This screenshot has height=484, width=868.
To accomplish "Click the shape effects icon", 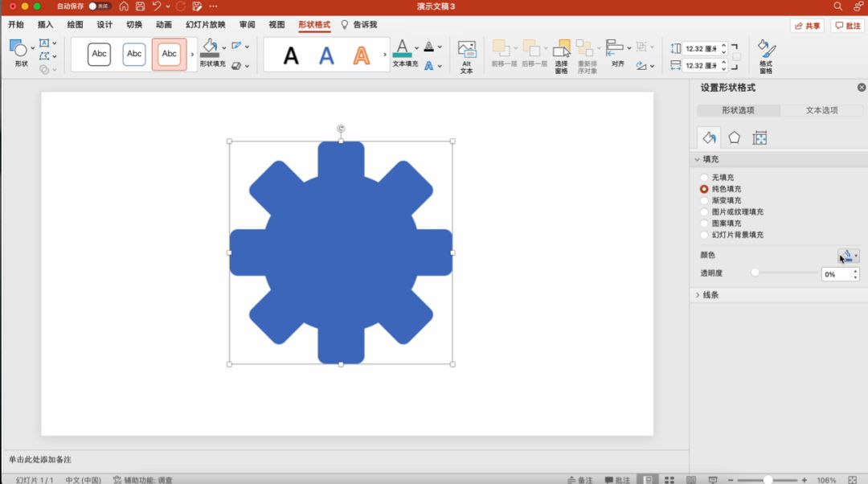I will tap(237, 66).
